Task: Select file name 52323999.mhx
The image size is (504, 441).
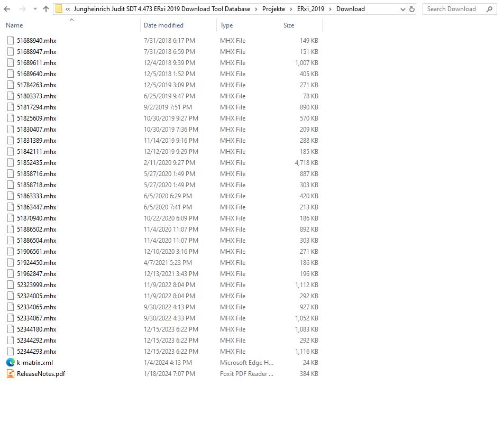Action: click(x=36, y=285)
